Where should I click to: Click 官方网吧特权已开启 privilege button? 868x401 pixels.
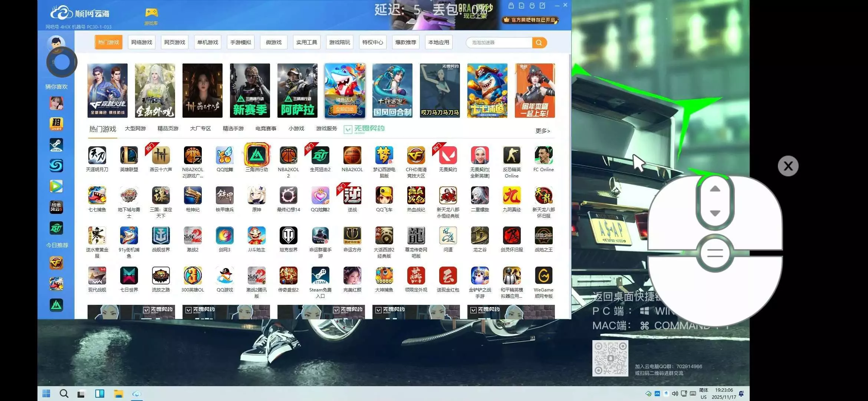530,20
